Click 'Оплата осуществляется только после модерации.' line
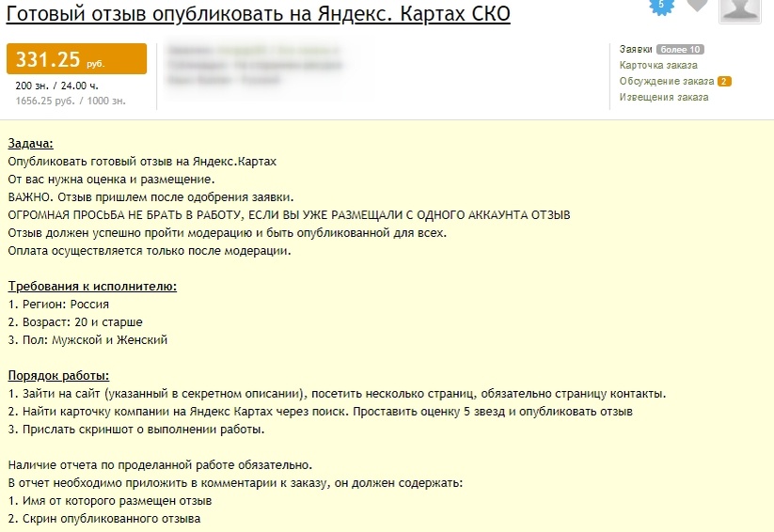774x532 pixels. point(150,251)
